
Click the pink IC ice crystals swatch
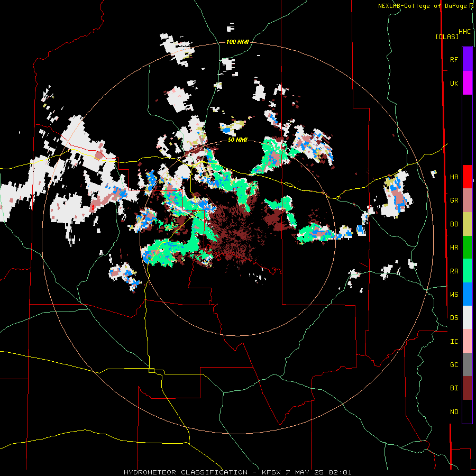(x=467, y=341)
